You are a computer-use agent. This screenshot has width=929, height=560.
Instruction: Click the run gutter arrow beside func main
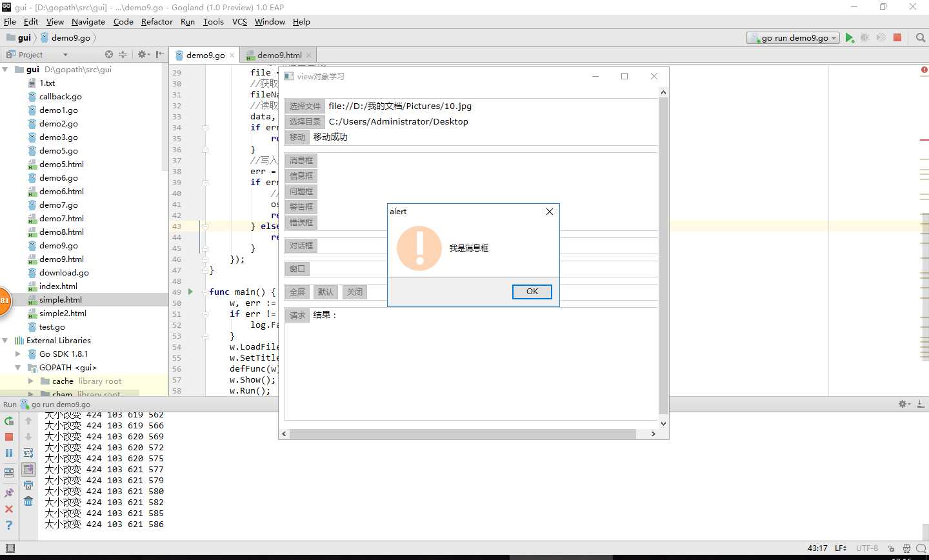click(190, 292)
